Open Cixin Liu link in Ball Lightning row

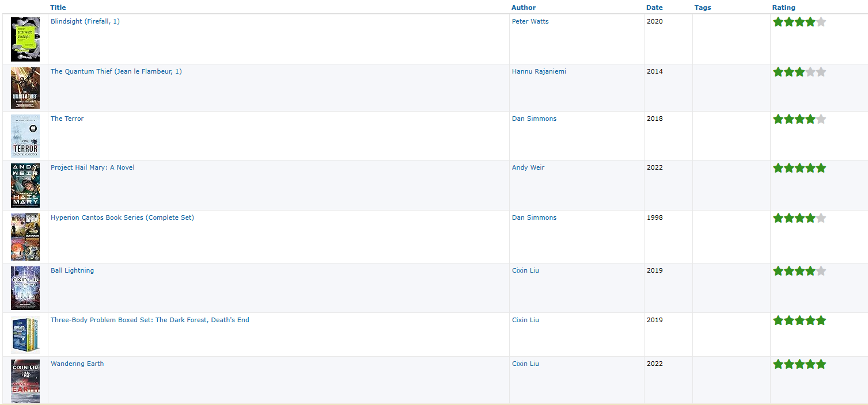click(525, 270)
